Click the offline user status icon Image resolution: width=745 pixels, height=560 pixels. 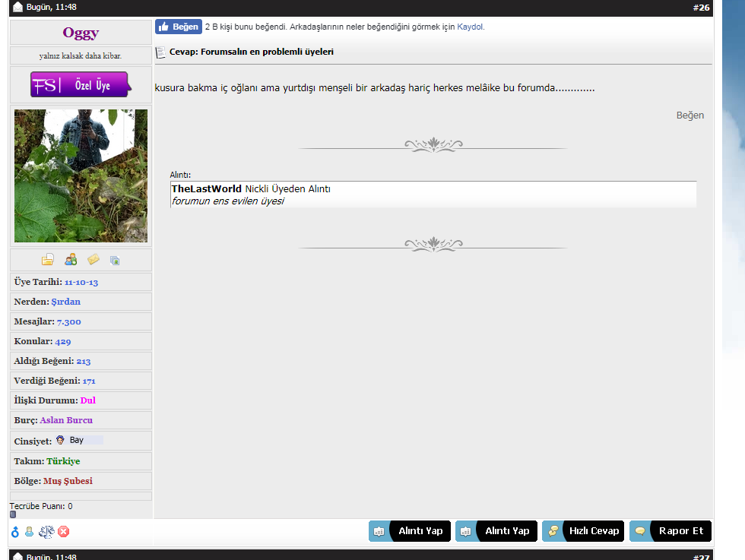click(x=30, y=531)
